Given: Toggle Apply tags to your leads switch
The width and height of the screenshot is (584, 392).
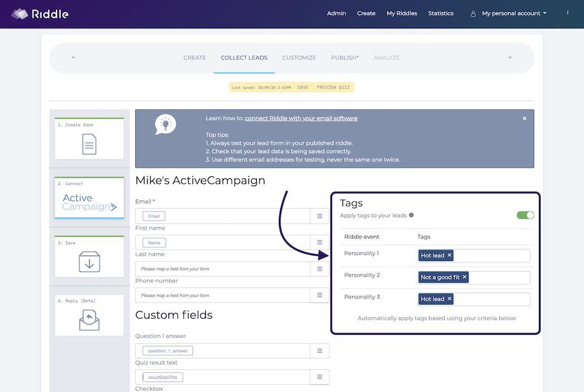Looking at the screenshot, I should 526,215.
